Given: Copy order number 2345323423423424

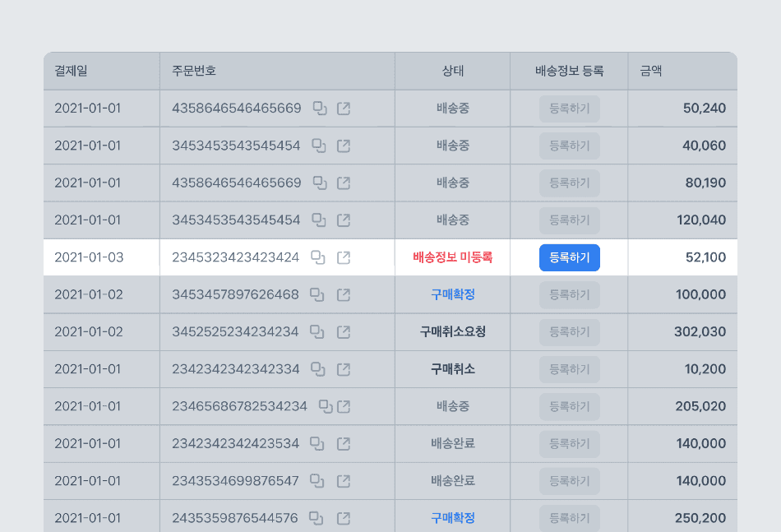Looking at the screenshot, I should 318,257.
